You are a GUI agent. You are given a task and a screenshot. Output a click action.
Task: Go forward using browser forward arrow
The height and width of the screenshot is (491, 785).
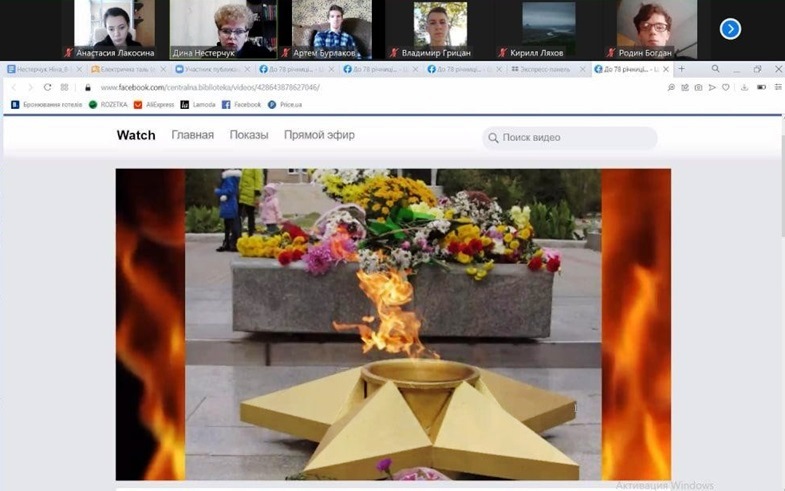click(30, 87)
